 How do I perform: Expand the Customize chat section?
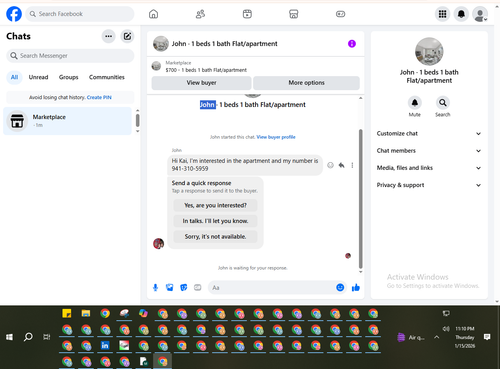pos(429,134)
